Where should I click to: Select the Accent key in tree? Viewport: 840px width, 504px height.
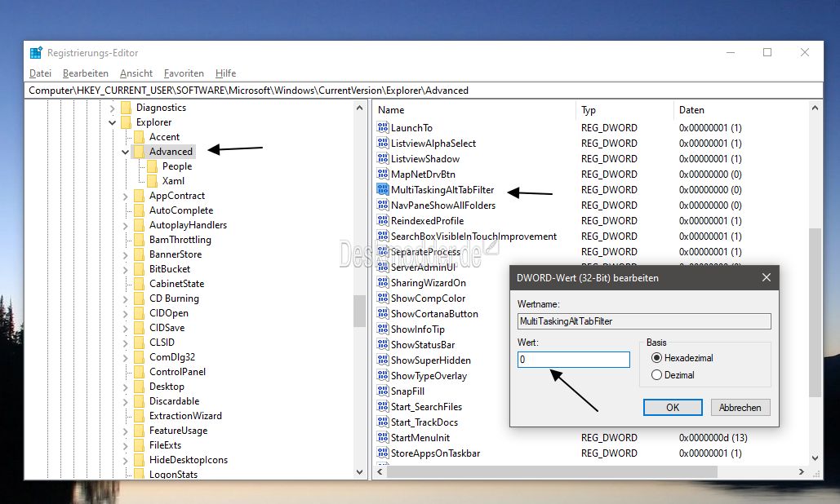click(x=164, y=137)
